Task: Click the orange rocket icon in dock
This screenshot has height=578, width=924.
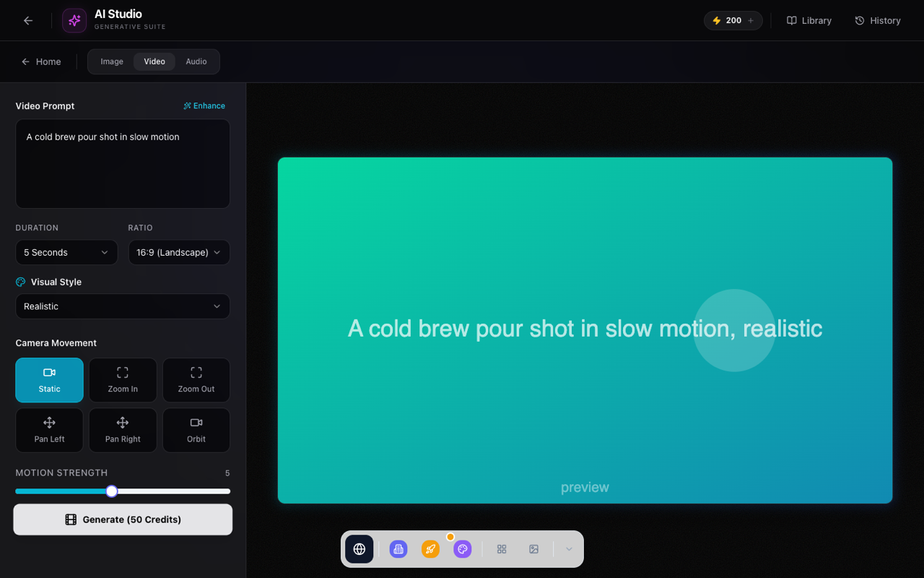Action: click(430, 549)
